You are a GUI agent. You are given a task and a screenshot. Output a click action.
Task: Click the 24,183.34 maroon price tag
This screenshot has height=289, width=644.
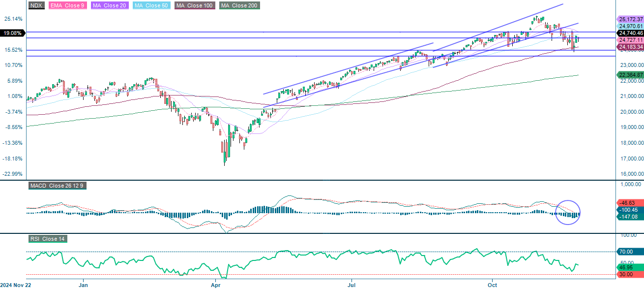pyautogui.click(x=631, y=46)
